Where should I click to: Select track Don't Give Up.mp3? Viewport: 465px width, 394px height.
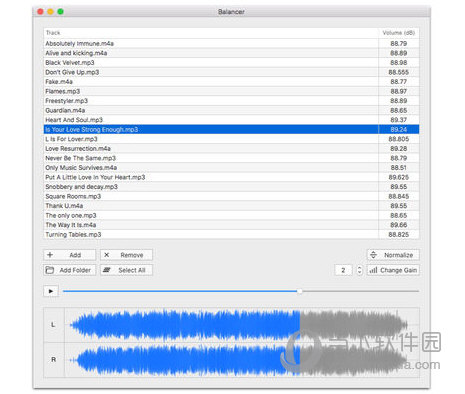pos(231,72)
